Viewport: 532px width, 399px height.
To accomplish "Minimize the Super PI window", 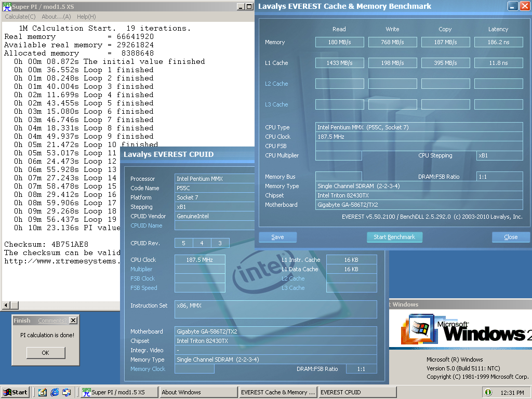I will pos(241,6).
